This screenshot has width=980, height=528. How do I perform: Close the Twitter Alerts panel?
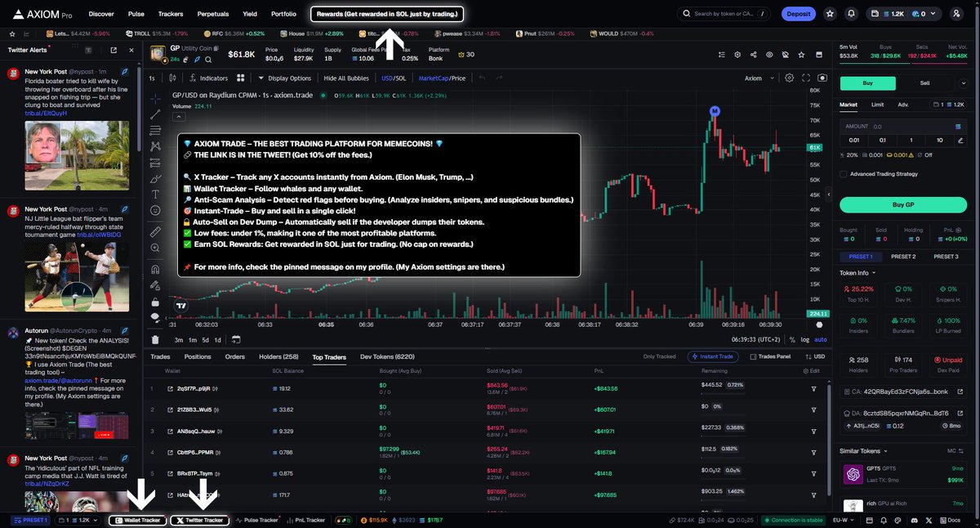tap(131, 50)
